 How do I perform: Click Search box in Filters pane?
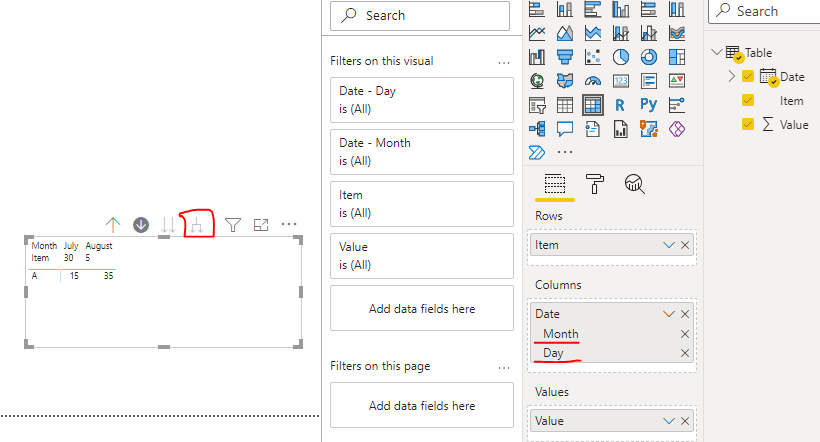point(420,16)
